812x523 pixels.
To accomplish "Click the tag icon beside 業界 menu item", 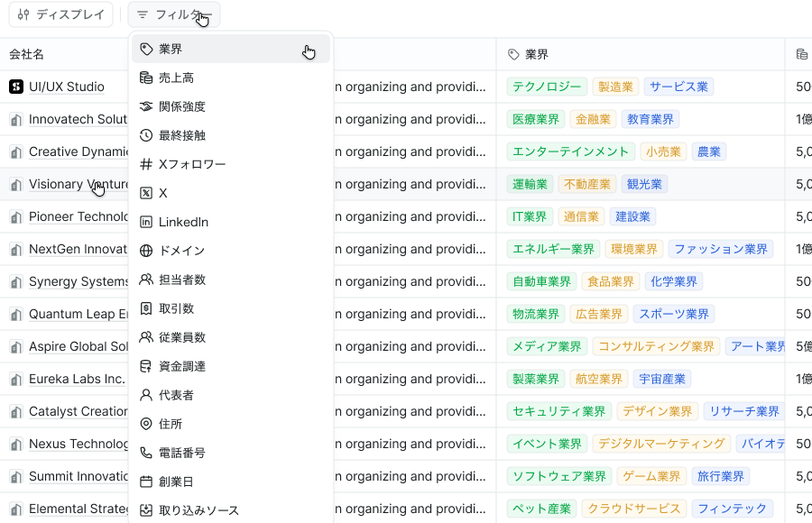I will (146, 50).
